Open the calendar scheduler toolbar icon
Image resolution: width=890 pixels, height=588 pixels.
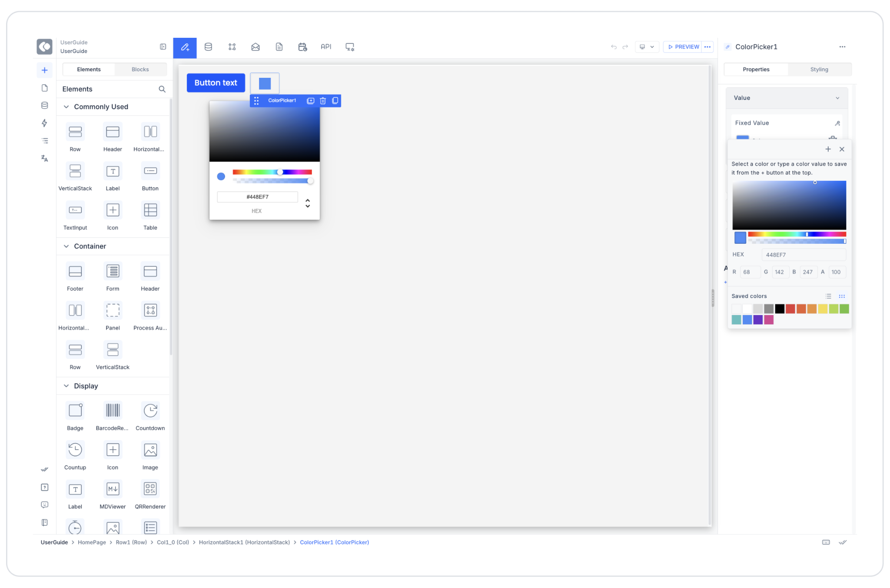[302, 47]
